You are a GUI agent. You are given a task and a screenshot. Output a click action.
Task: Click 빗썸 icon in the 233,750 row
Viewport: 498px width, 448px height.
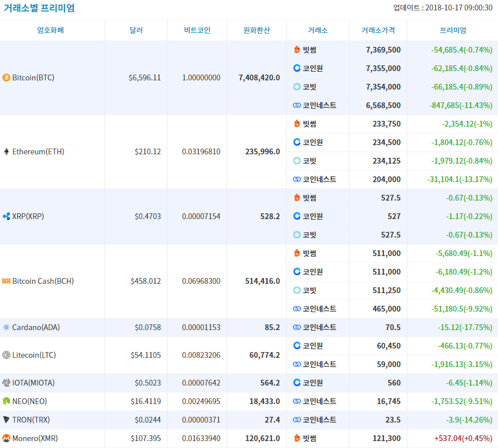tap(297, 124)
